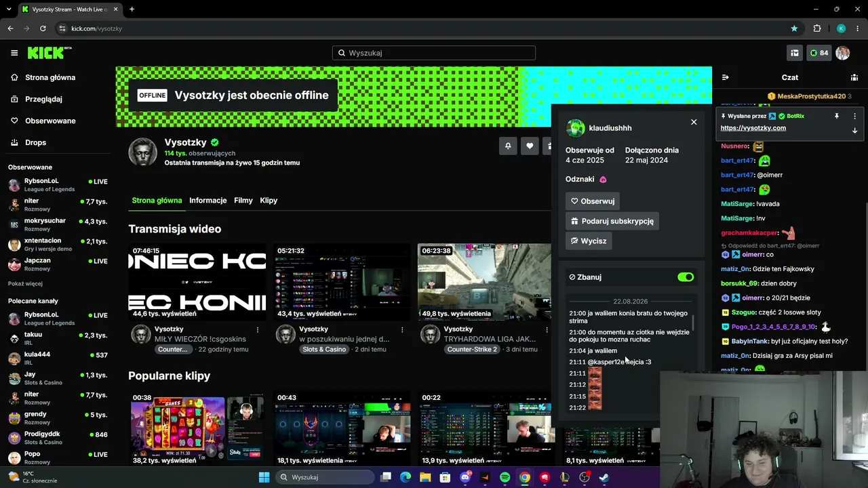Open the 06:23:38 Counter-Strike video thumbnail
This screenshot has height=488, width=868.
pyautogui.click(x=485, y=282)
